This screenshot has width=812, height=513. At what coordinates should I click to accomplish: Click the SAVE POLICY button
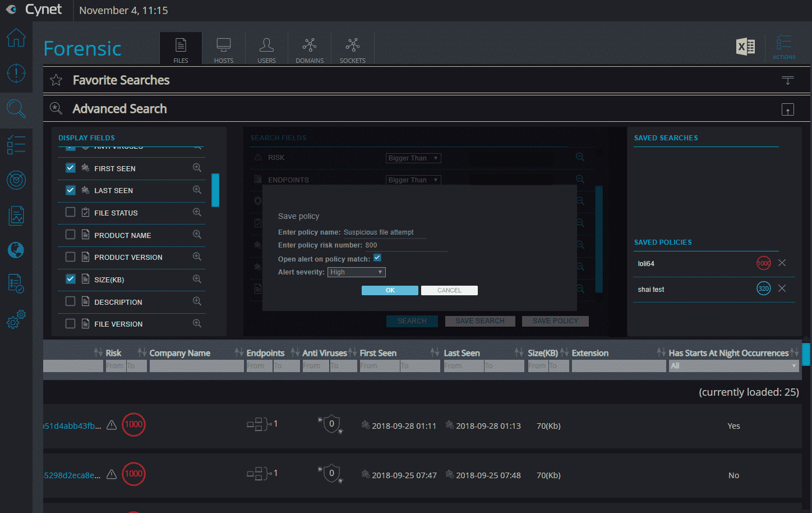[x=555, y=321]
